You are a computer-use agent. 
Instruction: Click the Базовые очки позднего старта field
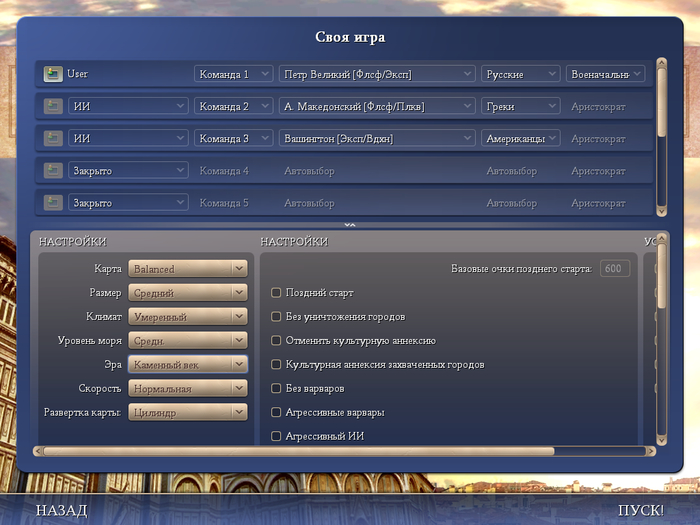click(615, 268)
